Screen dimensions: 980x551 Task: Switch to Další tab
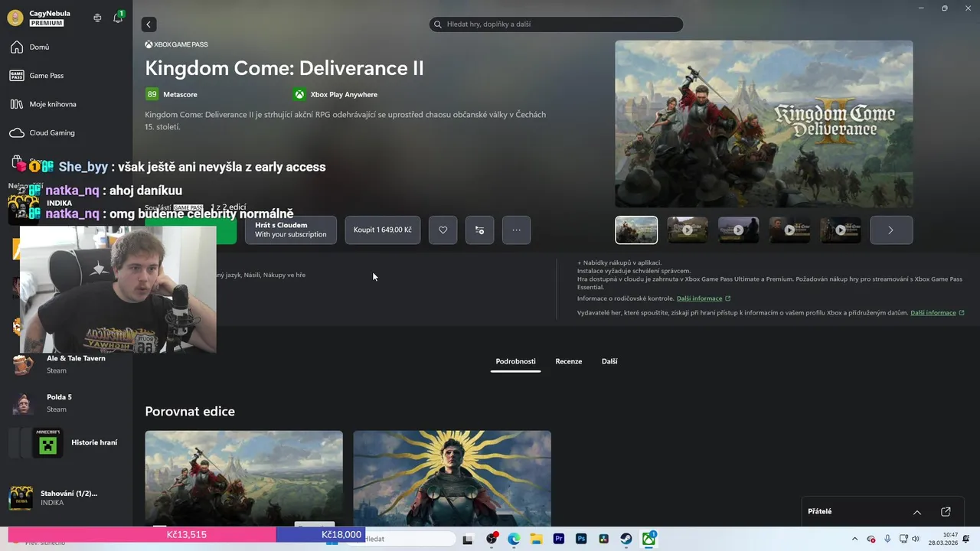coord(609,361)
